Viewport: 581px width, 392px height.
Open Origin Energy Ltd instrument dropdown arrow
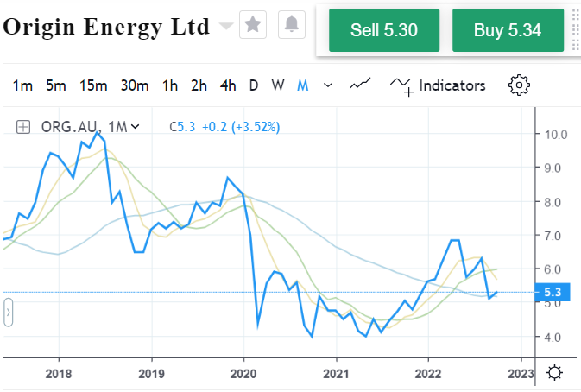point(226,26)
